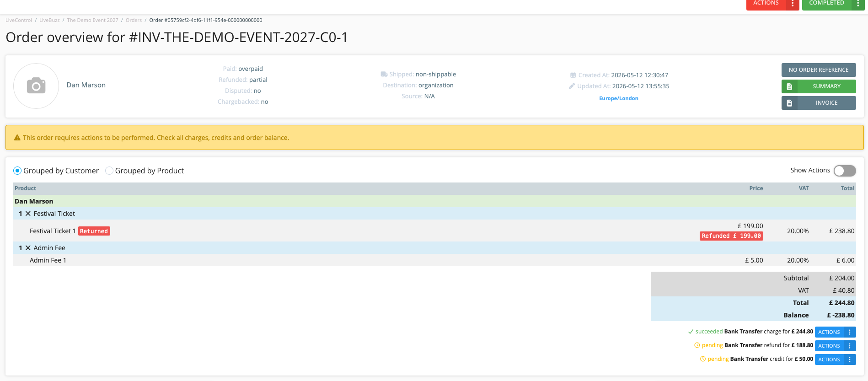Click the Total column header

pos(847,188)
